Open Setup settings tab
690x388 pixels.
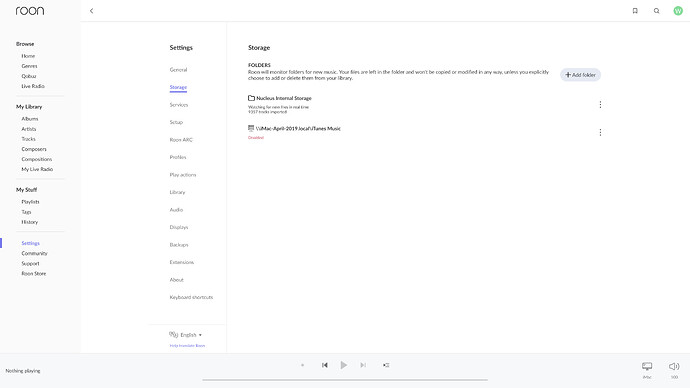pos(176,122)
